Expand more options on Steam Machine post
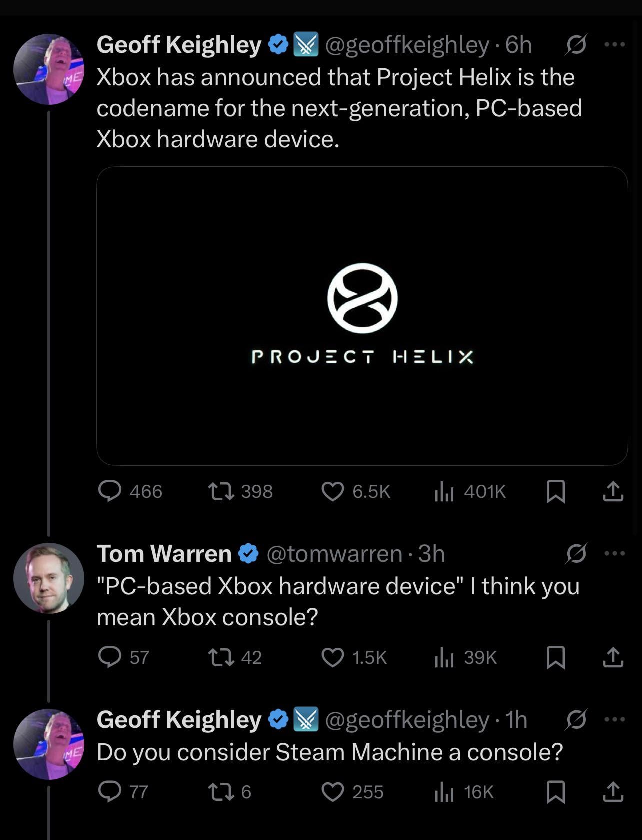 pos(615,720)
